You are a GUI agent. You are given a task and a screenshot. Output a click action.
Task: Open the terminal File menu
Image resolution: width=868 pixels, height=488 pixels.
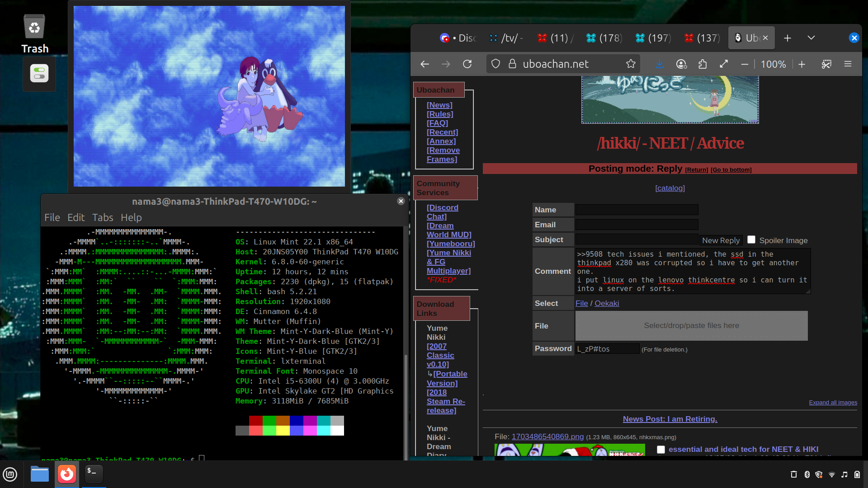tap(52, 217)
